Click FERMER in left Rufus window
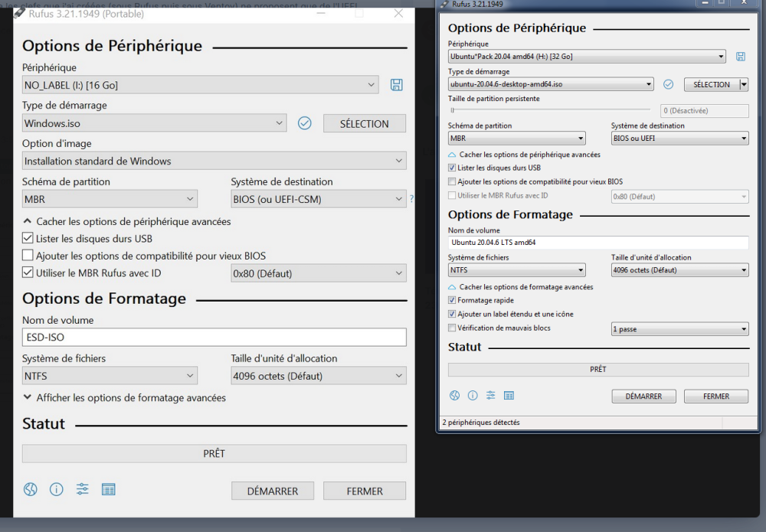Viewport: 766px width, 532px height. click(x=365, y=491)
